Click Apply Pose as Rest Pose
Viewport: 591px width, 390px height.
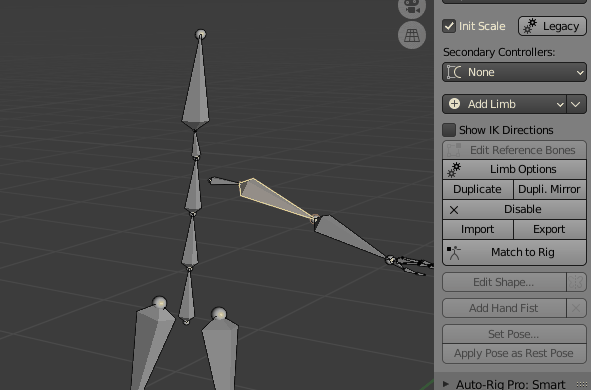click(514, 353)
